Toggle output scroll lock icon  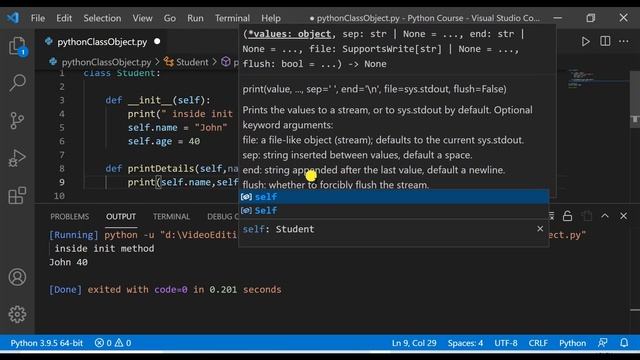[567, 216]
